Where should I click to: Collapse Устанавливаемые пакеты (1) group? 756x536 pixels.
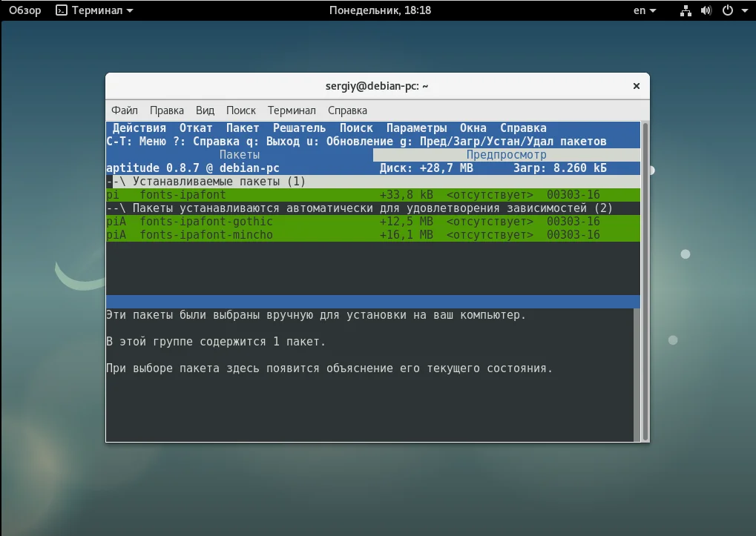tap(373, 182)
